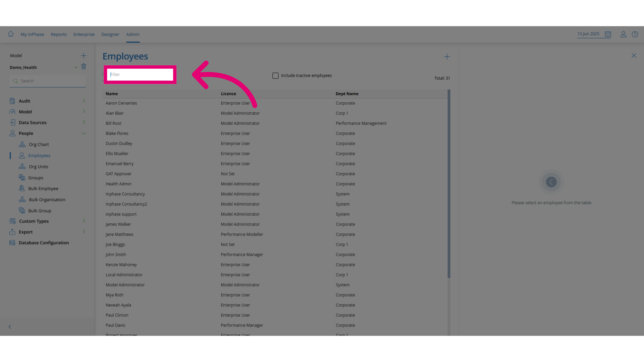Viewport: 644px width, 362px height.
Task: Expand the Model section chevron
Action: [x=84, y=111]
